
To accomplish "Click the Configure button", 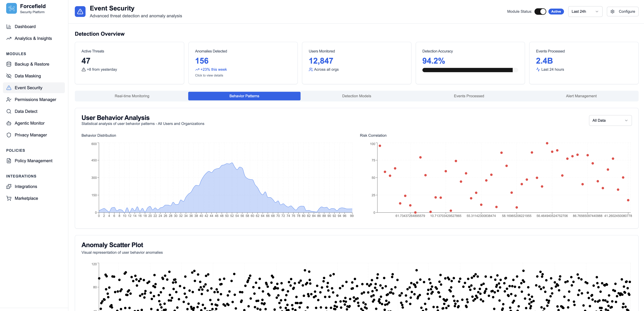I will [623, 12].
